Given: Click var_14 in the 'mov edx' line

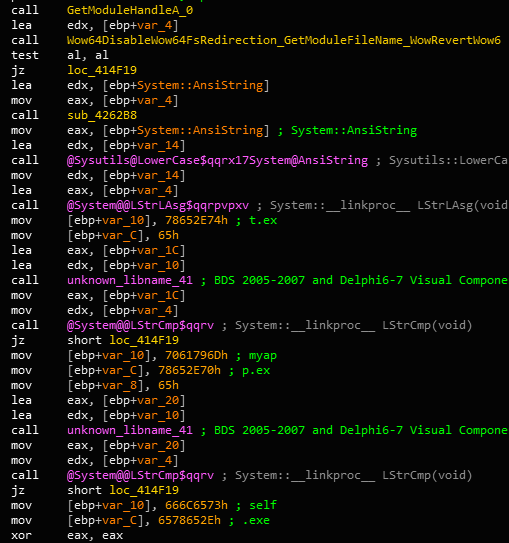Looking at the screenshot, I should tap(158, 175).
